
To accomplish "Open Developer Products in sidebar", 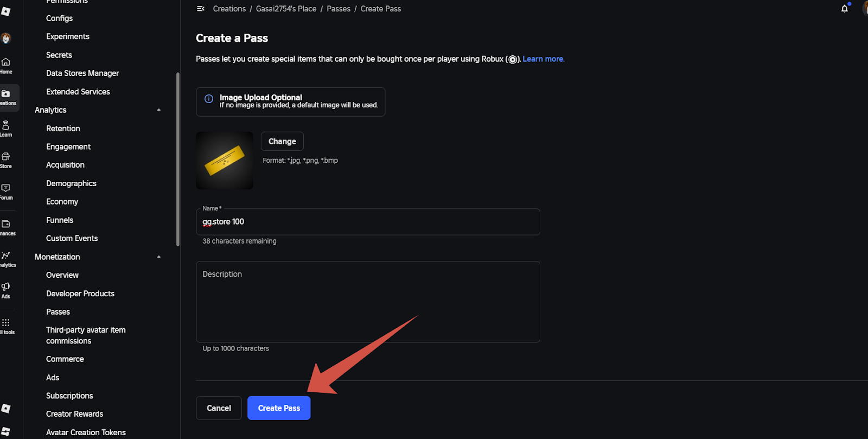I will 80,294.
